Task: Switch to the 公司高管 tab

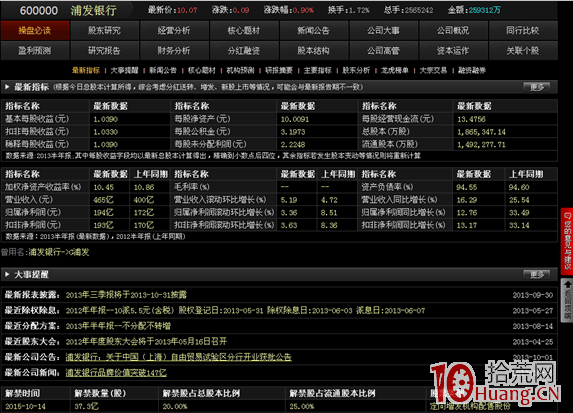Action: 384,50
